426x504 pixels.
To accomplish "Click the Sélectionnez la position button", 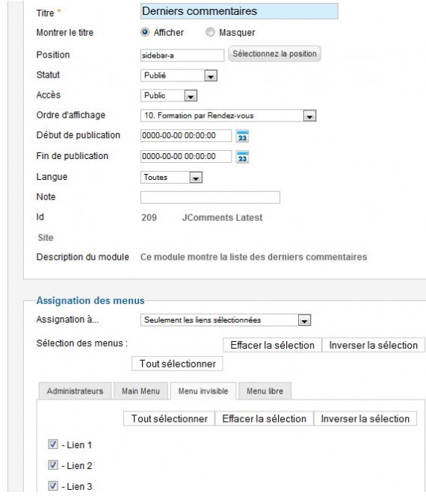I will pos(274,54).
